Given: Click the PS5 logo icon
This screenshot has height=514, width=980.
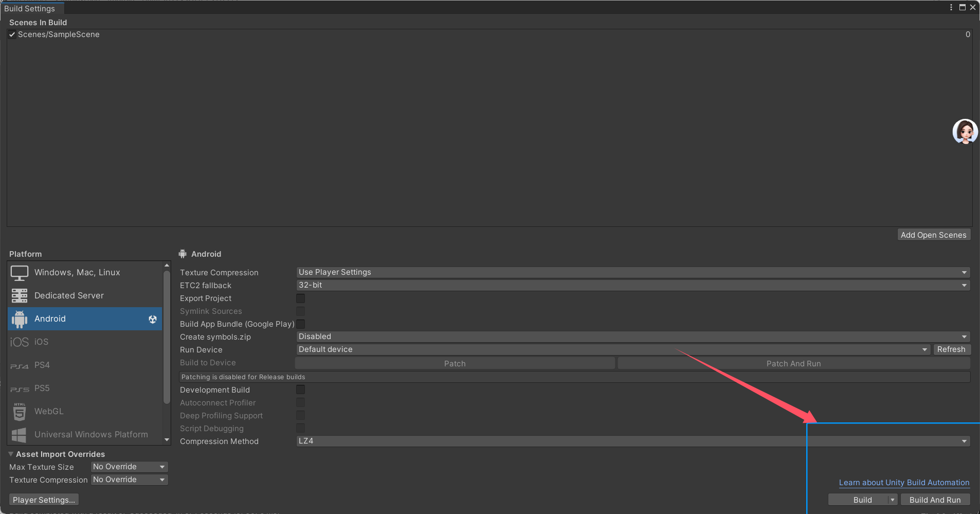Looking at the screenshot, I should coord(20,389).
